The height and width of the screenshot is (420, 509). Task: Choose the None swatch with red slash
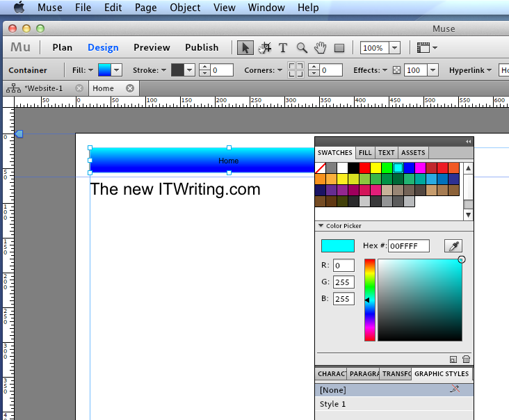click(x=321, y=168)
